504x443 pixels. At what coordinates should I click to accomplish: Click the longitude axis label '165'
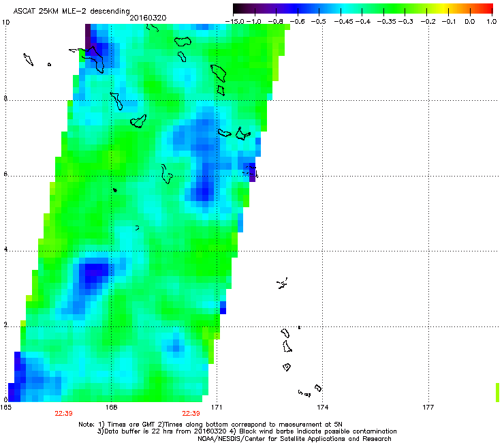[5, 408]
